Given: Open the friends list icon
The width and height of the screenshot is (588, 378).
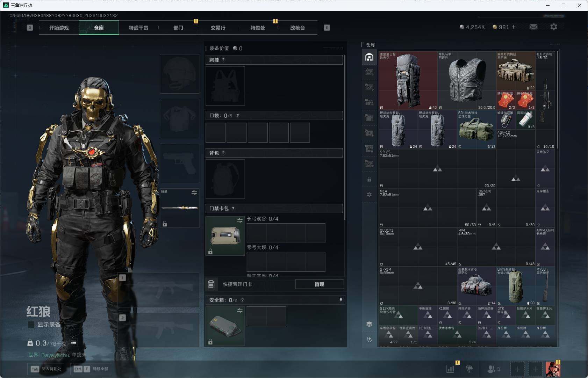Looking at the screenshot, I should (491, 369).
